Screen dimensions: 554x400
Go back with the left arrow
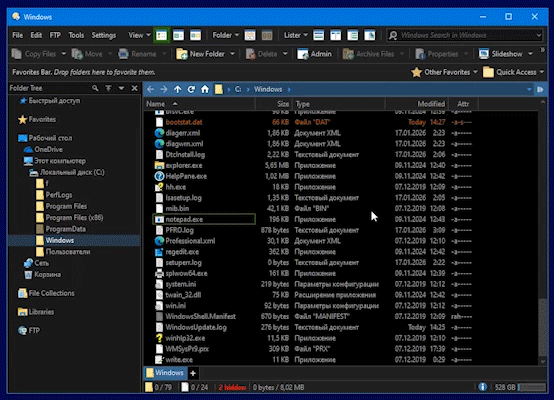coord(151,89)
